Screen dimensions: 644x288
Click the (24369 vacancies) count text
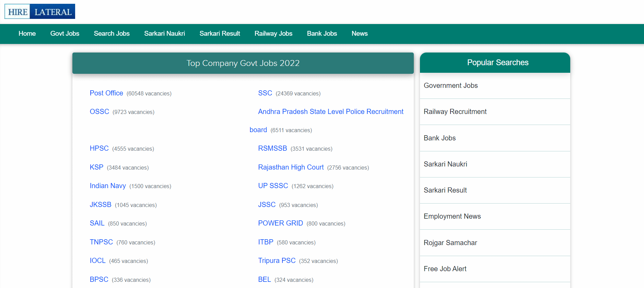(x=298, y=93)
